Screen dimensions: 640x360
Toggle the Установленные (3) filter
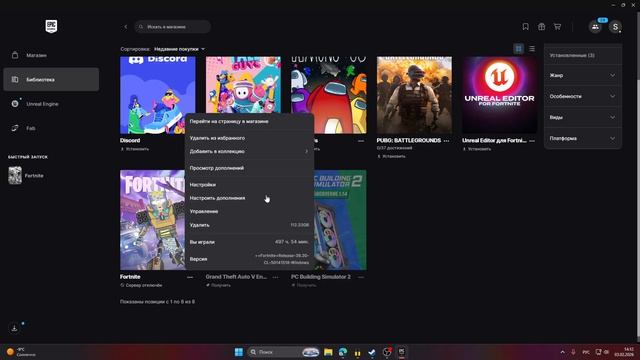(583, 55)
